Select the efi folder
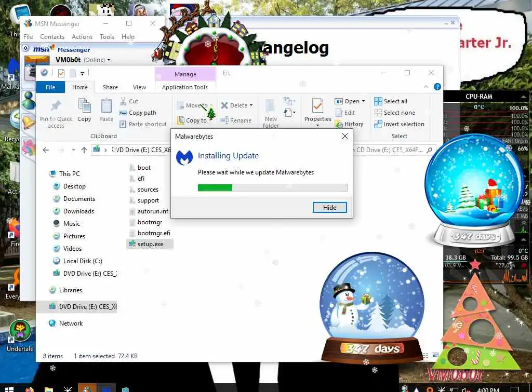This screenshot has width=532, height=392. tap(137, 179)
